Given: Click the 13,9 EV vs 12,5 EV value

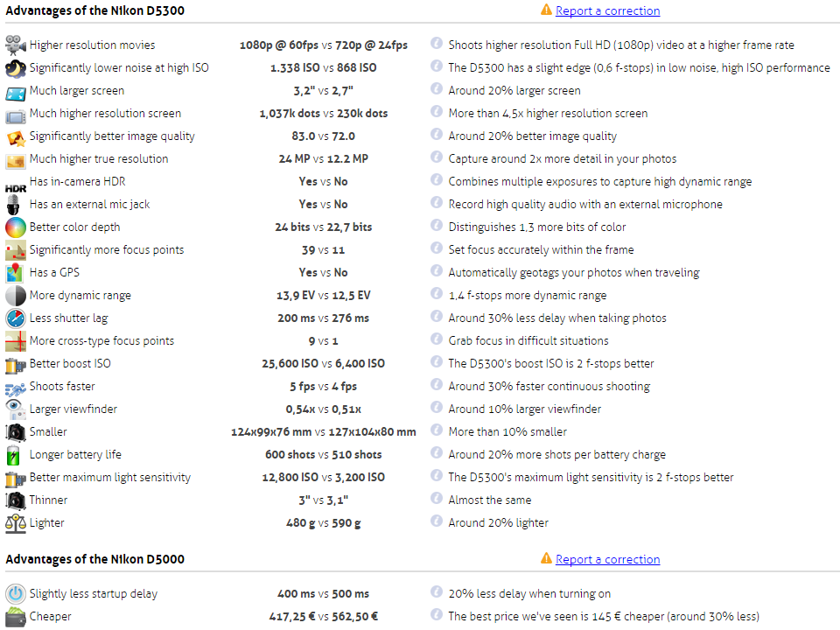Looking at the screenshot, I should pos(324,296).
